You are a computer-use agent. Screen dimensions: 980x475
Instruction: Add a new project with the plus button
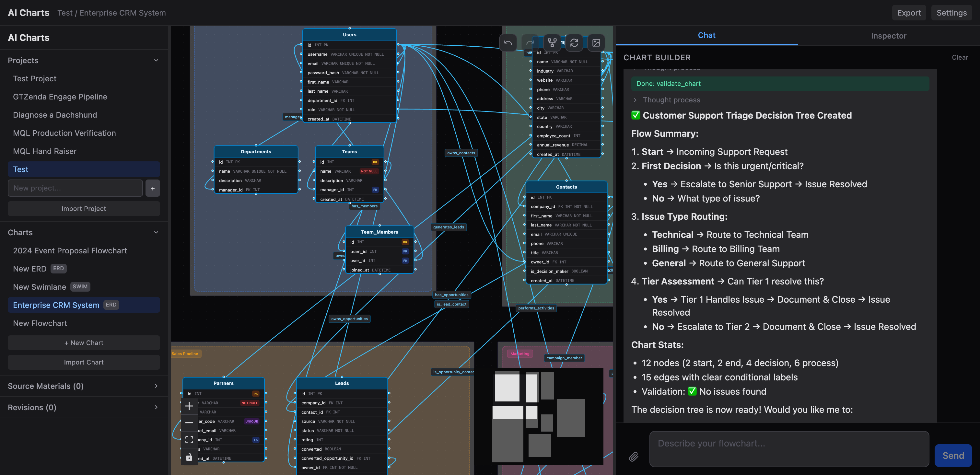(x=153, y=188)
